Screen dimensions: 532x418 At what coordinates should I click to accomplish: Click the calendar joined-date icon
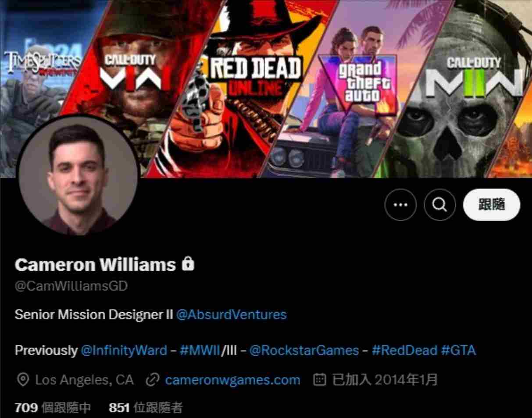tap(320, 380)
